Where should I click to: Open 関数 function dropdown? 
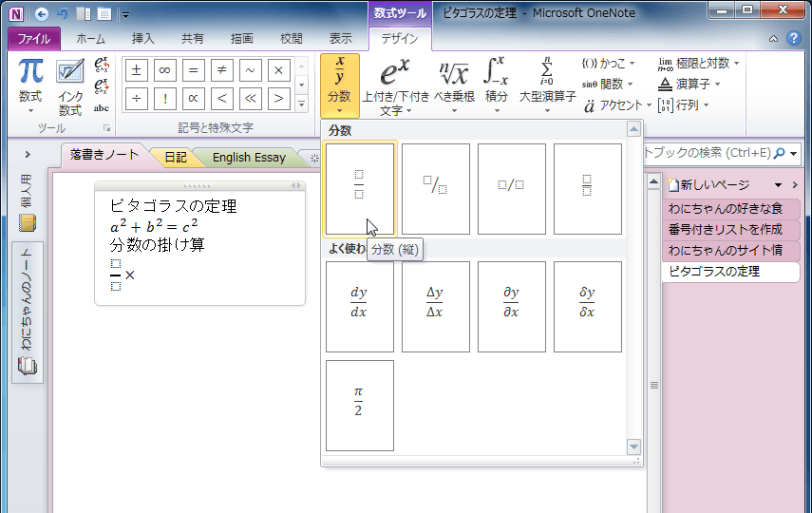click(x=607, y=84)
